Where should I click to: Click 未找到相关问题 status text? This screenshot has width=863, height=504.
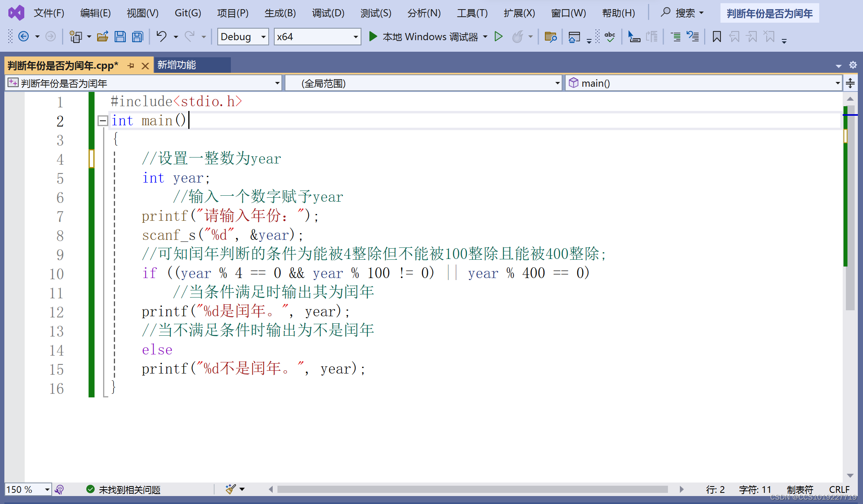[x=129, y=490]
